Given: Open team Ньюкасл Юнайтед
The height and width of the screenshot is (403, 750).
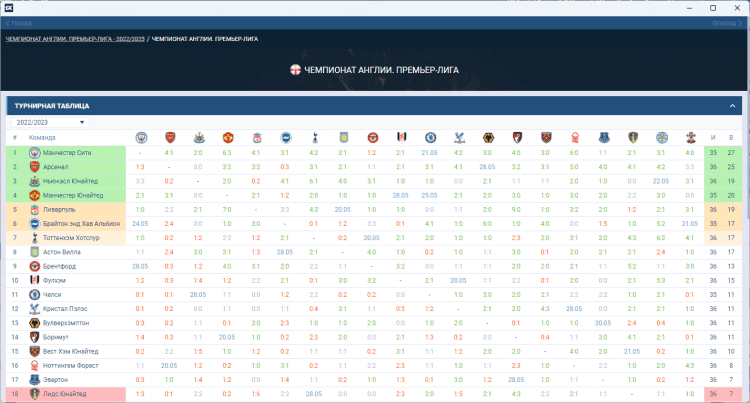Looking at the screenshot, I should (x=70, y=181).
